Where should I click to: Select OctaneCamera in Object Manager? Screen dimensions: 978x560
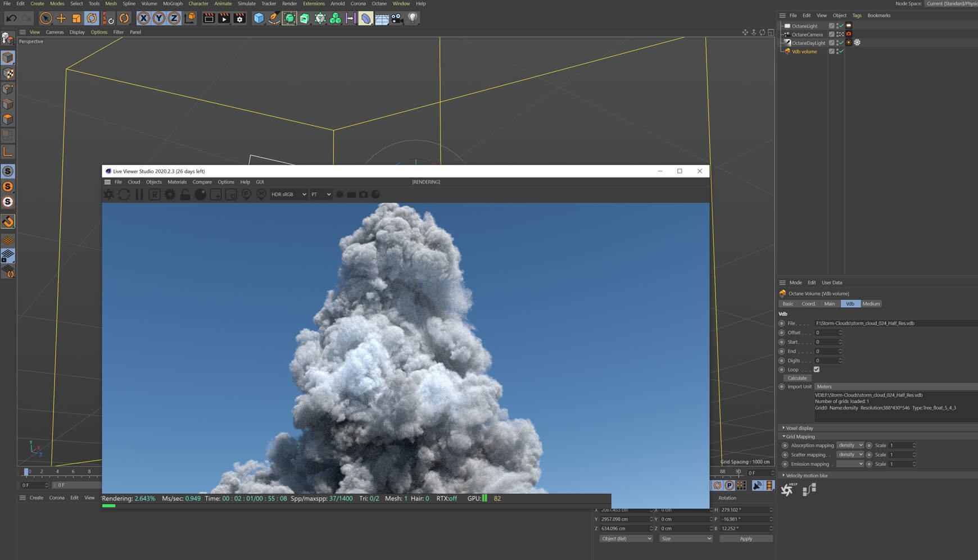click(x=807, y=35)
